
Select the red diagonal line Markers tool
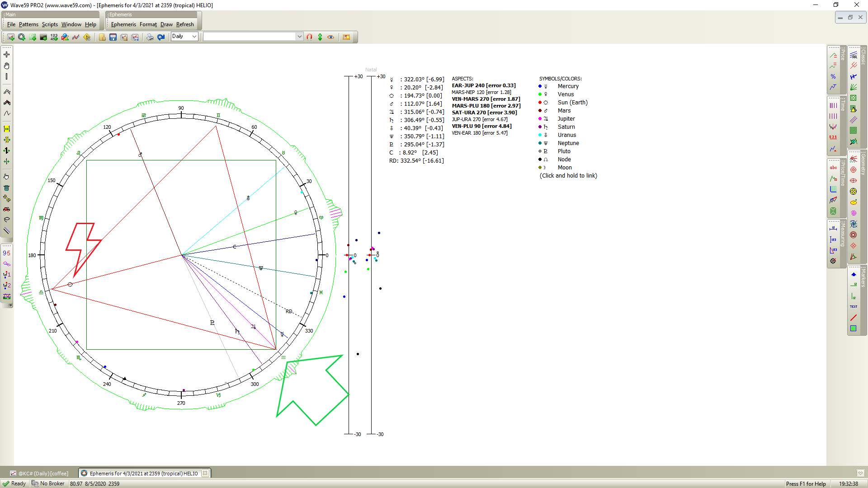click(854, 318)
